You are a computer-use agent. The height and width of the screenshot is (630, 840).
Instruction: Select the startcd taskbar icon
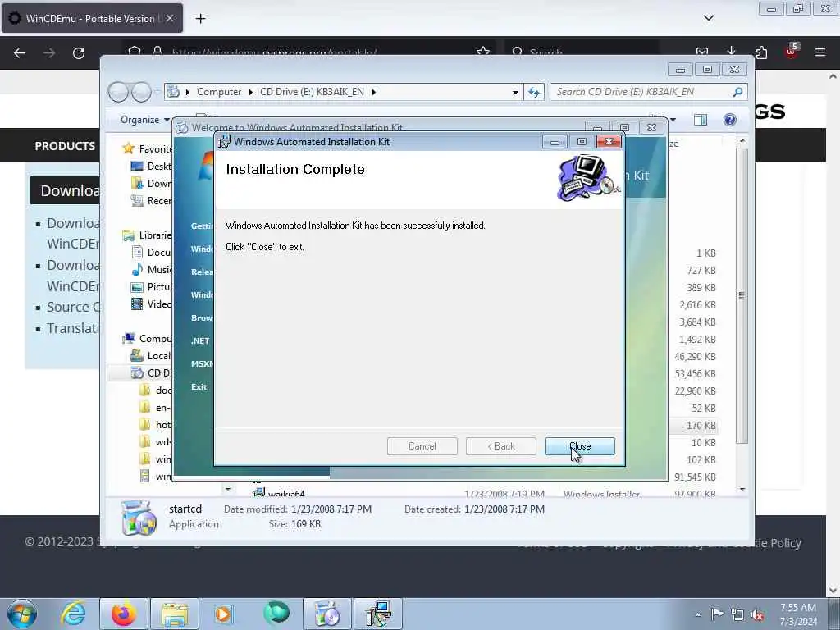(326, 614)
